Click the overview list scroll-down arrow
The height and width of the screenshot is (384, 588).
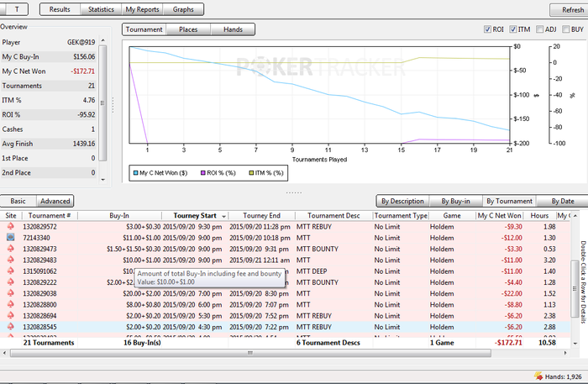(102, 180)
